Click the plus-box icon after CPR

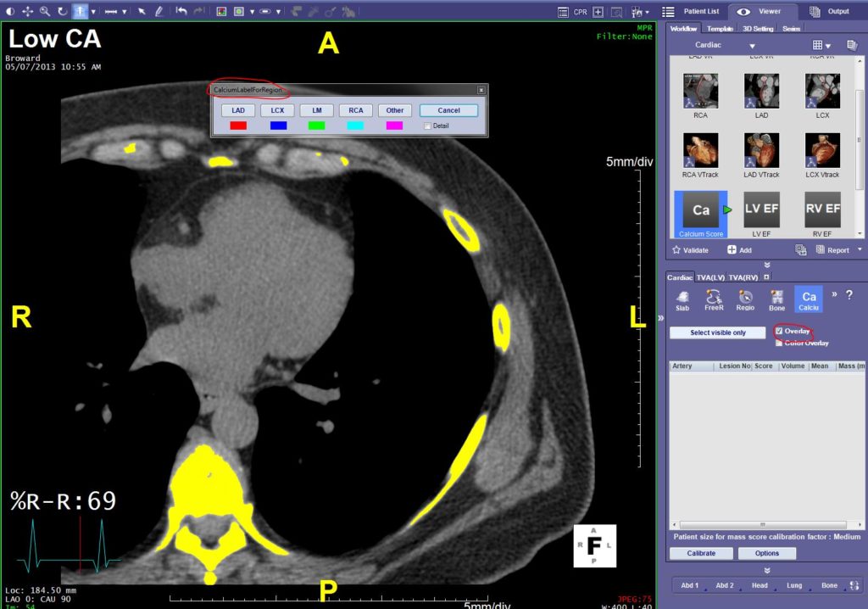click(x=598, y=12)
